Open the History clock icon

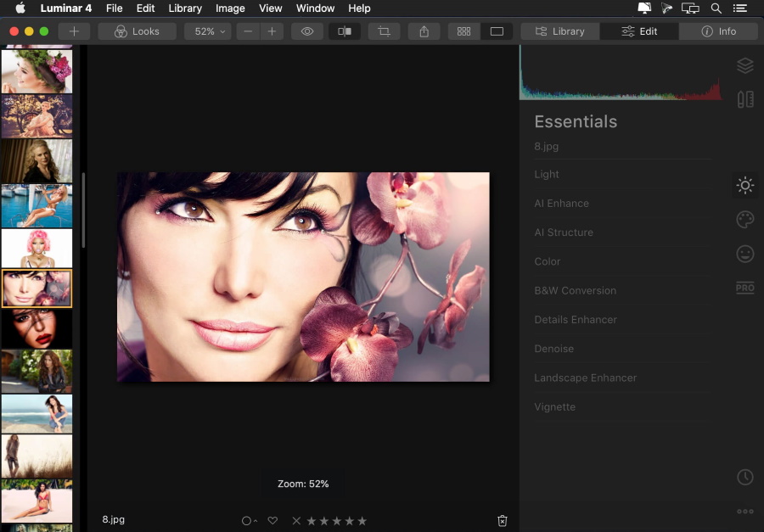click(x=745, y=477)
